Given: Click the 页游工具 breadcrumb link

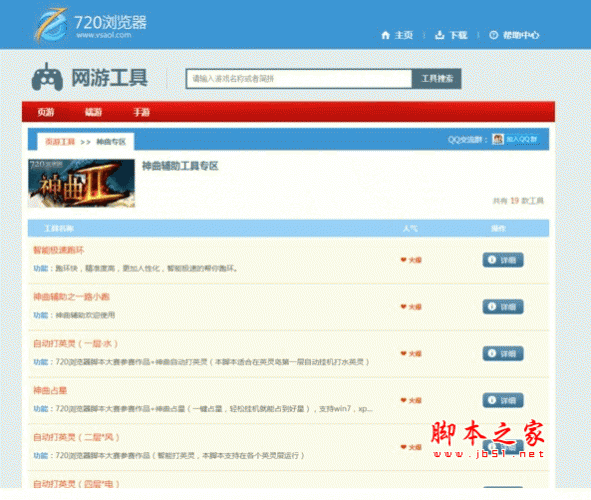Looking at the screenshot, I should (60, 142).
